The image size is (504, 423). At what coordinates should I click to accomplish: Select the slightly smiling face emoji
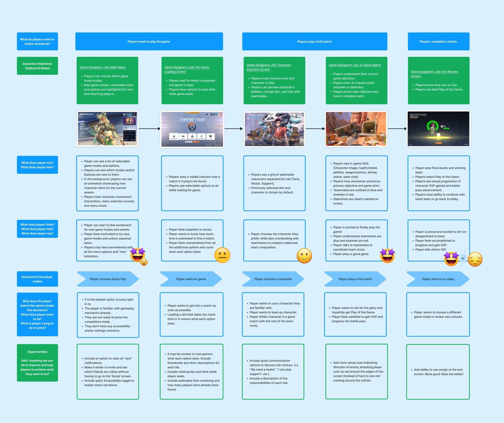[304, 256]
